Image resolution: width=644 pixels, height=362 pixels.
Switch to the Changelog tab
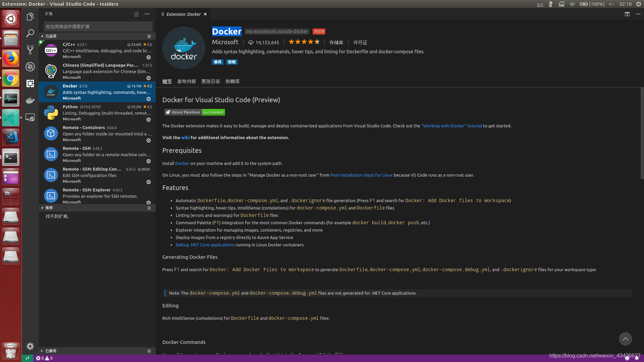pos(211,81)
